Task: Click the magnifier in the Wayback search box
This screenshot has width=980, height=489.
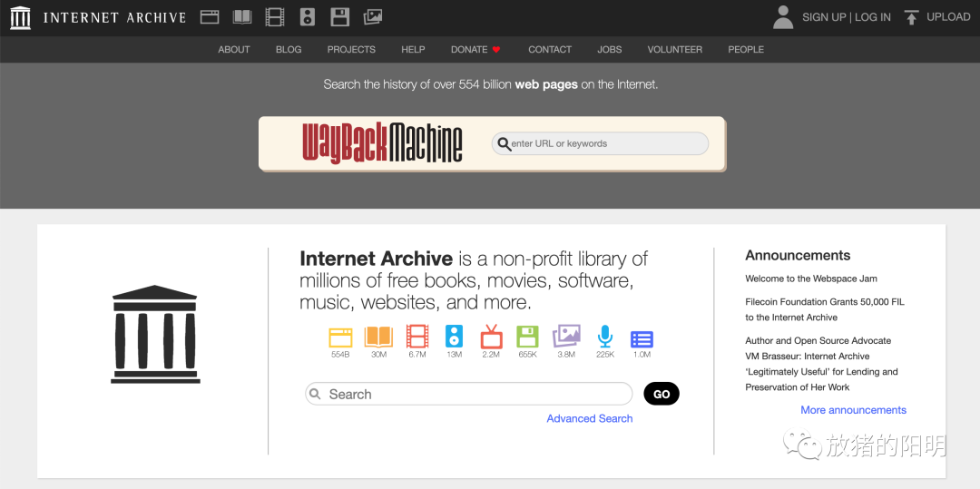Action: coord(504,143)
